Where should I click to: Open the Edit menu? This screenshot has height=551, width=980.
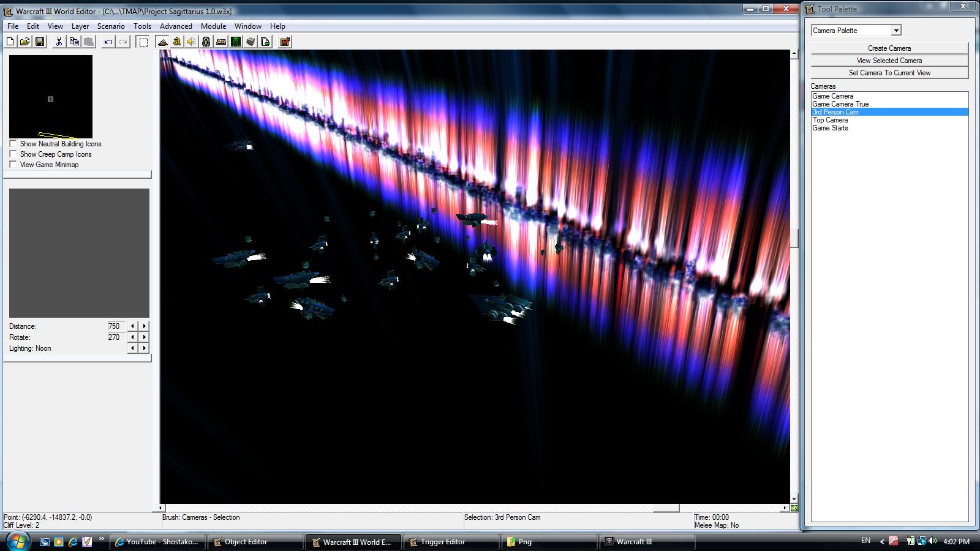33,26
